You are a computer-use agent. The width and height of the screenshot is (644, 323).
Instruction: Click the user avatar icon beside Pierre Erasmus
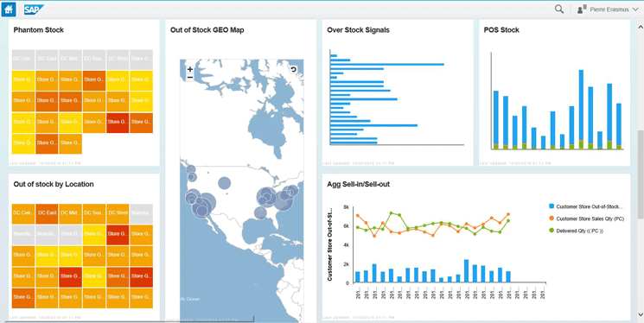click(582, 9)
